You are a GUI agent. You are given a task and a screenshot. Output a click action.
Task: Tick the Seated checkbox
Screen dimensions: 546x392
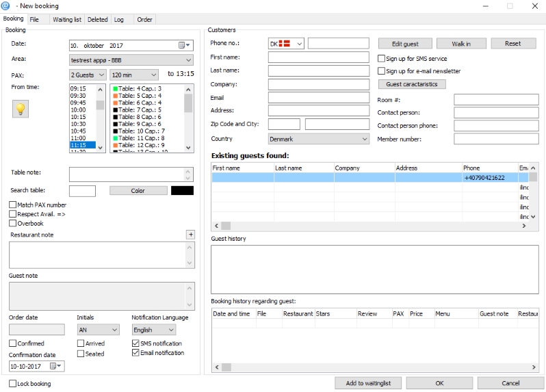click(x=81, y=354)
